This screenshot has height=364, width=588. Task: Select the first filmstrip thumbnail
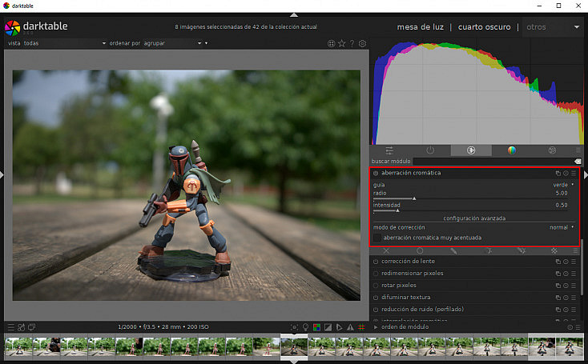point(18,346)
